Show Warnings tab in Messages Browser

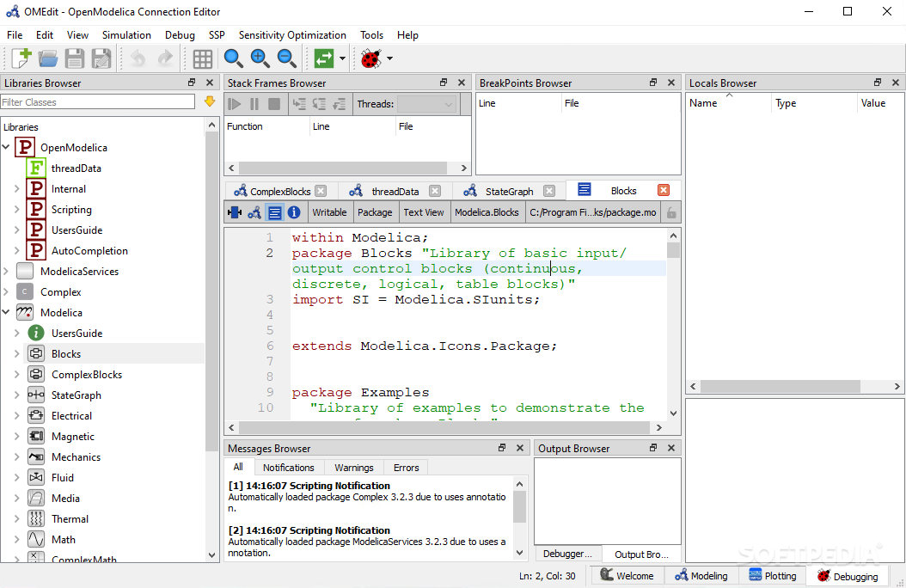coord(353,468)
